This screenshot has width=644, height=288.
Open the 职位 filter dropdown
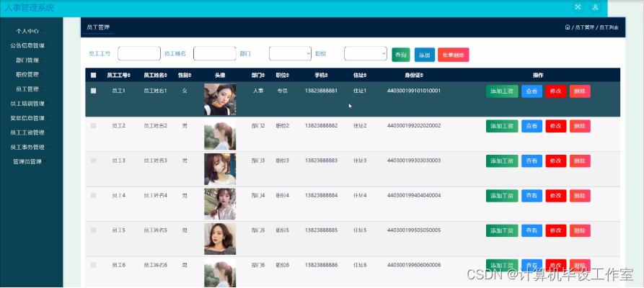pyautogui.click(x=366, y=53)
